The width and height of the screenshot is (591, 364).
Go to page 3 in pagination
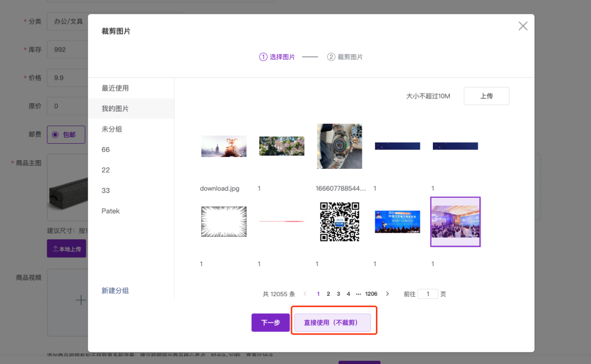(338, 294)
